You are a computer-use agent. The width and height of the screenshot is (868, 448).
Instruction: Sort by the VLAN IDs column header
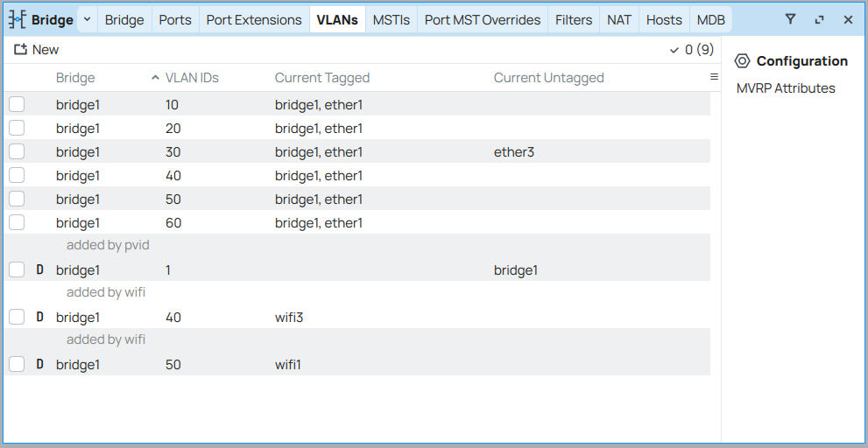(x=192, y=78)
